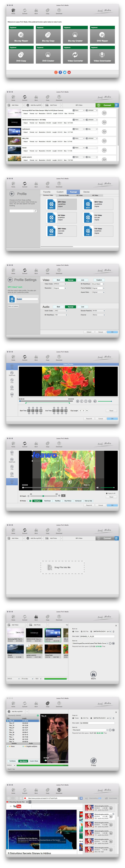Pick the FLV Video format profile
This screenshot has height=868, width=125.
[98, 218]
